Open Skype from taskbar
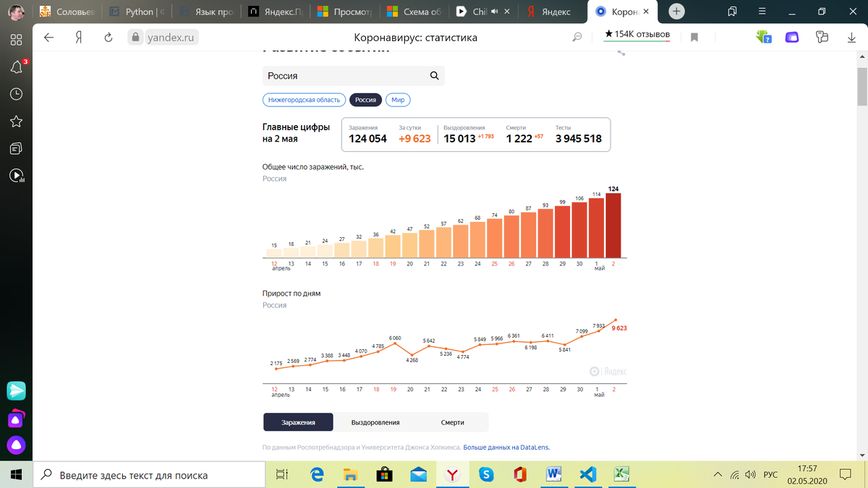Image resolution: width=868 pixels, height=488 pixels. 486,475
